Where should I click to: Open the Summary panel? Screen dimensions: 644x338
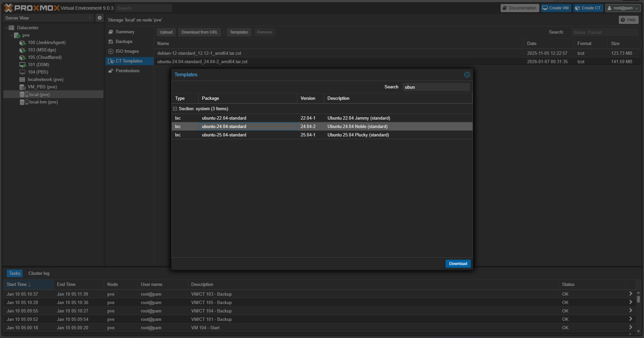[130, 32]
